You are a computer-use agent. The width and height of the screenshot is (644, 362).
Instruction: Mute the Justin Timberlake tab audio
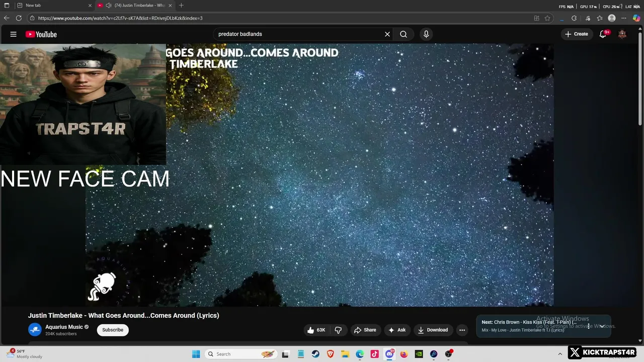[108, 6]
